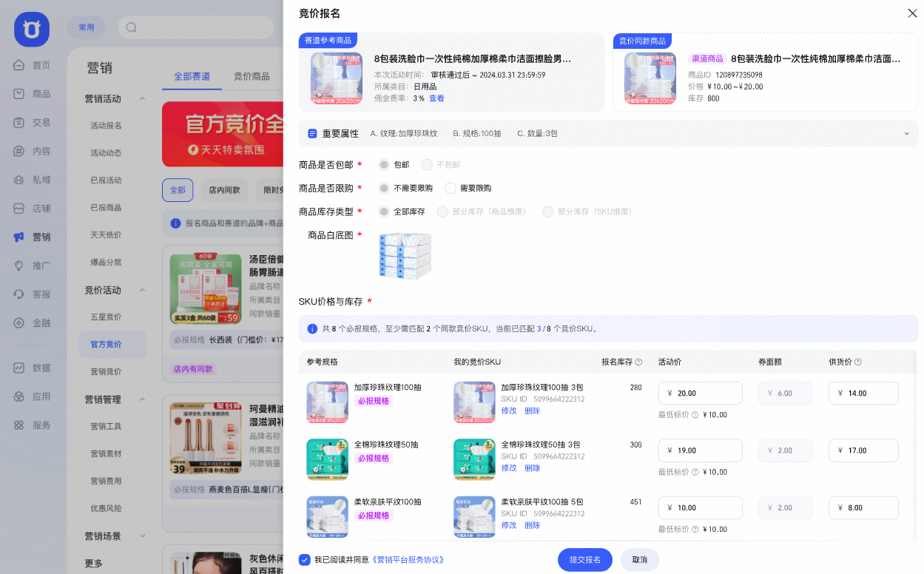924x574 pixels.
Task: Click 修改 for 加厚珍珠纹理100抽 3包
Action: click(x=509, y=411)
